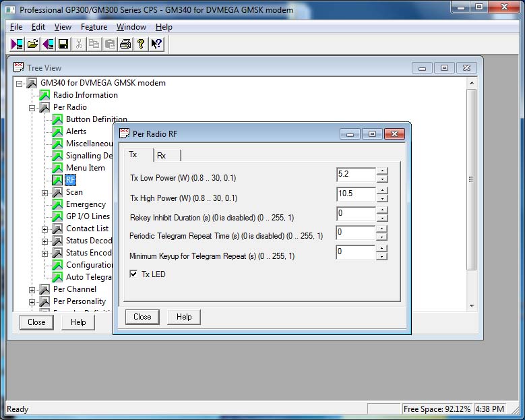The height and width of the screenshot is (420, 525).
Task: Select the Auto Telegram tree icon
Action: tap(57, 277)
